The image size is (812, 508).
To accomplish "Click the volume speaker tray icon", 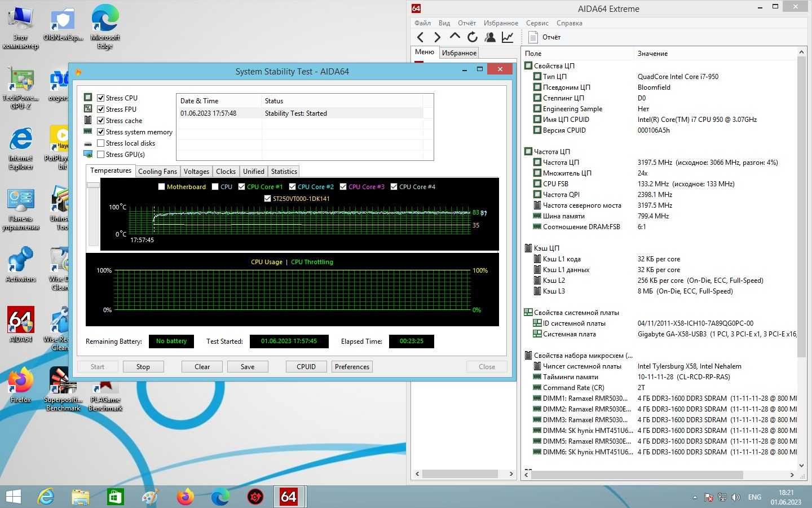I will click(x=736, y=497).
